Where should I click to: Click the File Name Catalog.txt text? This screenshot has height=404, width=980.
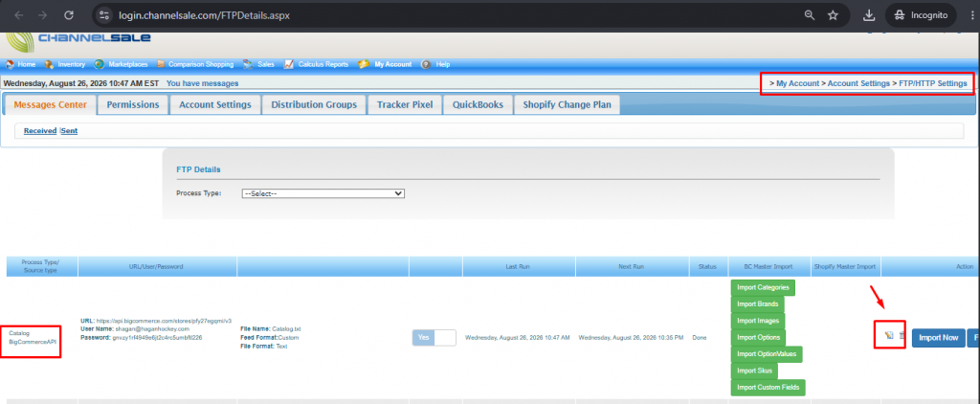pyautogui.click(x=271, y=328)
